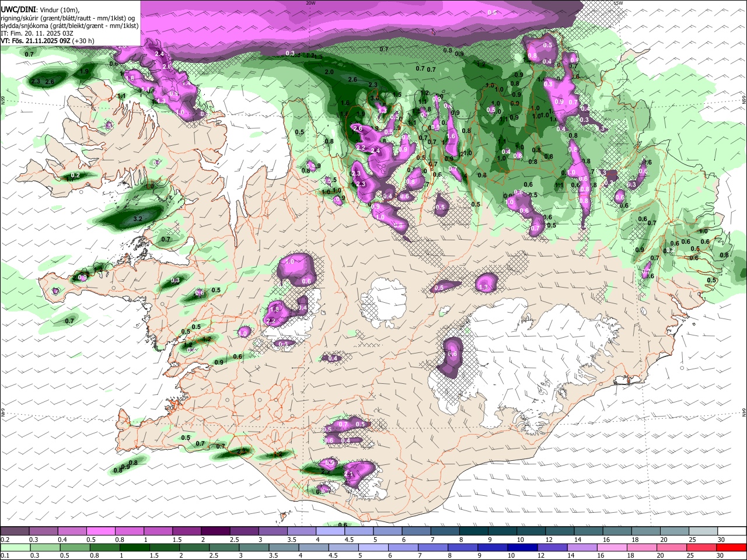Click the snow scale swatch between 3 and 3.5
The width and height of the screenshot is (747, 560).
[273, 531]
